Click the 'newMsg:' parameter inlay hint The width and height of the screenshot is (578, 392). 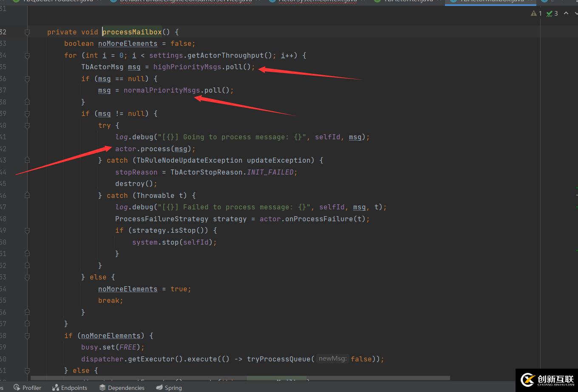click(x=333, y=359)
